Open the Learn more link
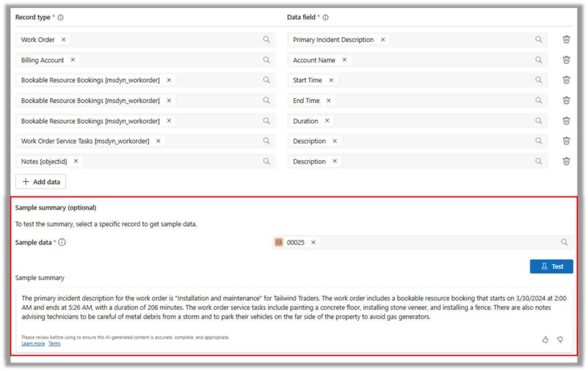Image resolution: width=588 pixels, height=371 pixels. click(x=33, y=343)
